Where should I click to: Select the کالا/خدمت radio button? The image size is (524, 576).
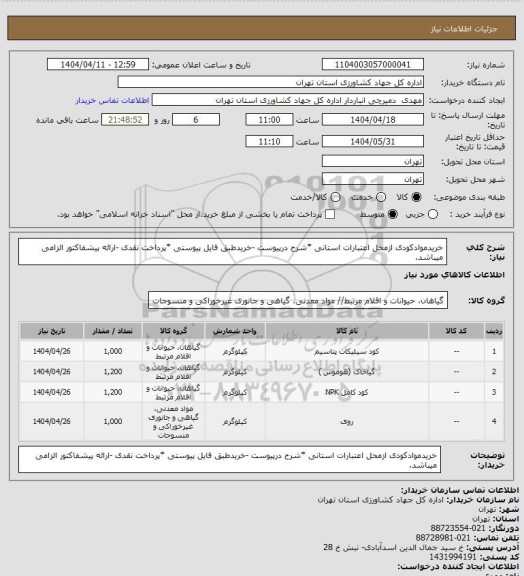[335, 197]
